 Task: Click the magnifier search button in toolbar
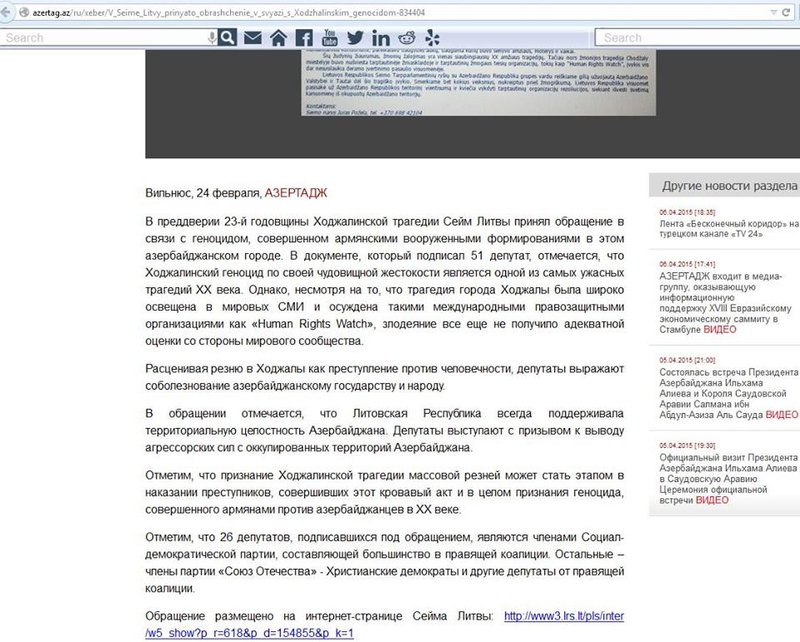pyautogui.click(x=229, y=38)
